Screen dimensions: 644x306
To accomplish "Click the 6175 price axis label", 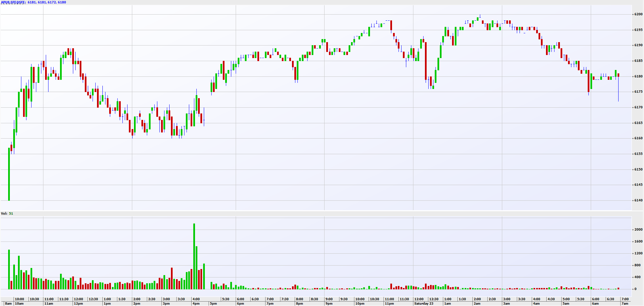I will click(639, 92).
